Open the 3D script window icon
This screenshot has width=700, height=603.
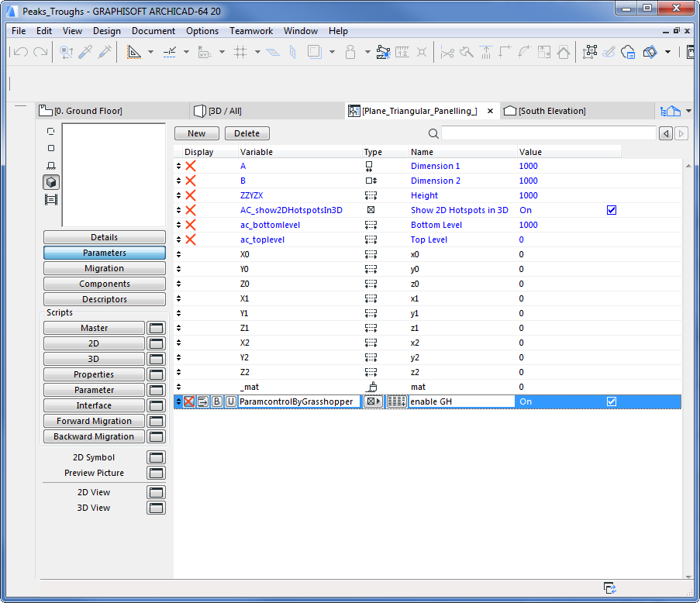click(156, 359)
